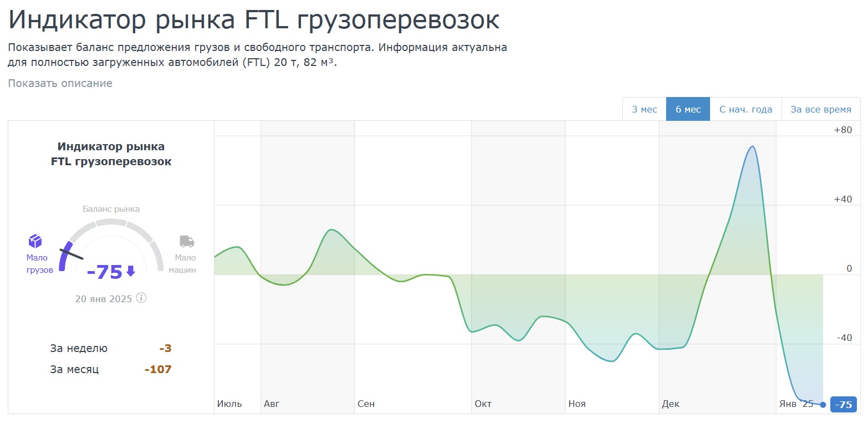Switch to the 3 мес tab

pos(644,109)
